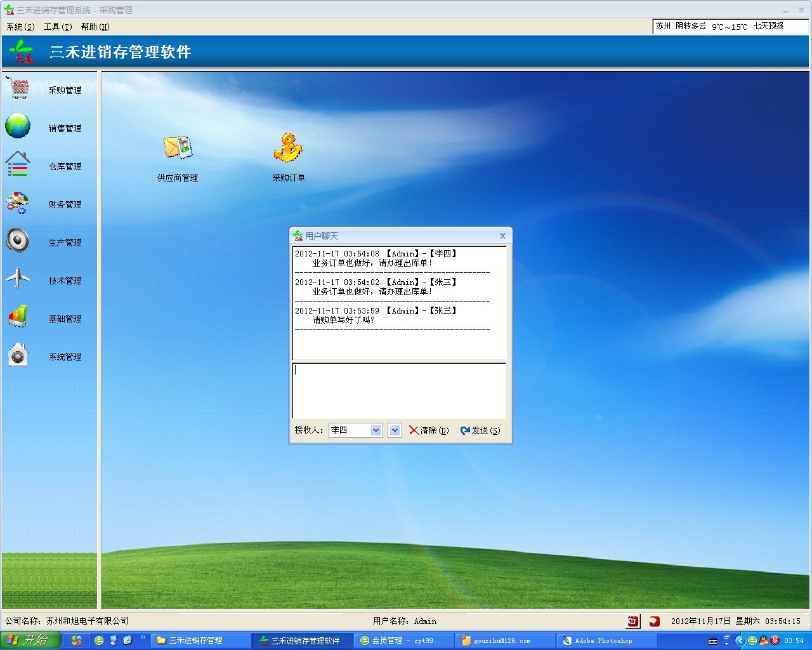This screenshot has width=812, height=650.
Task: Expand the hidden quick launch chevron
Action: [x=143, y=637]
